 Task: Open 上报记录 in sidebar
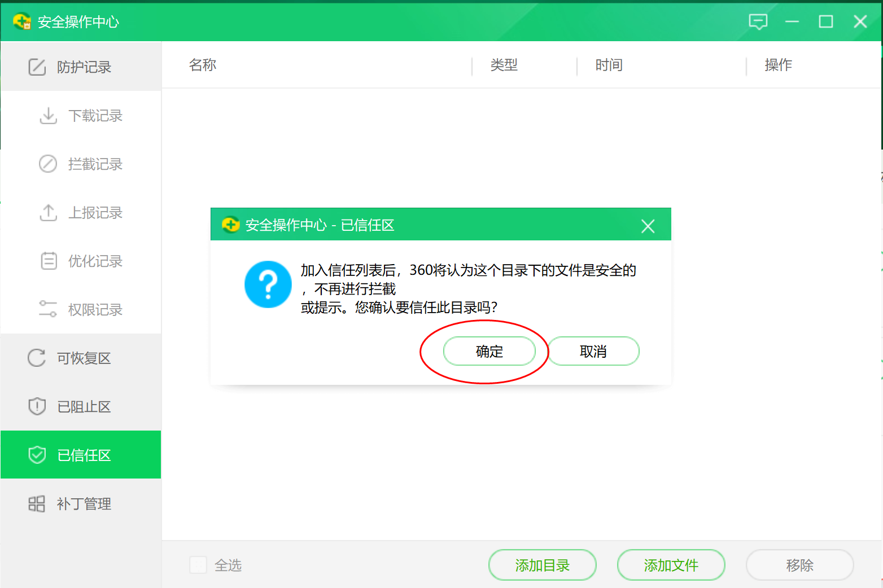[x=81, y=213]
